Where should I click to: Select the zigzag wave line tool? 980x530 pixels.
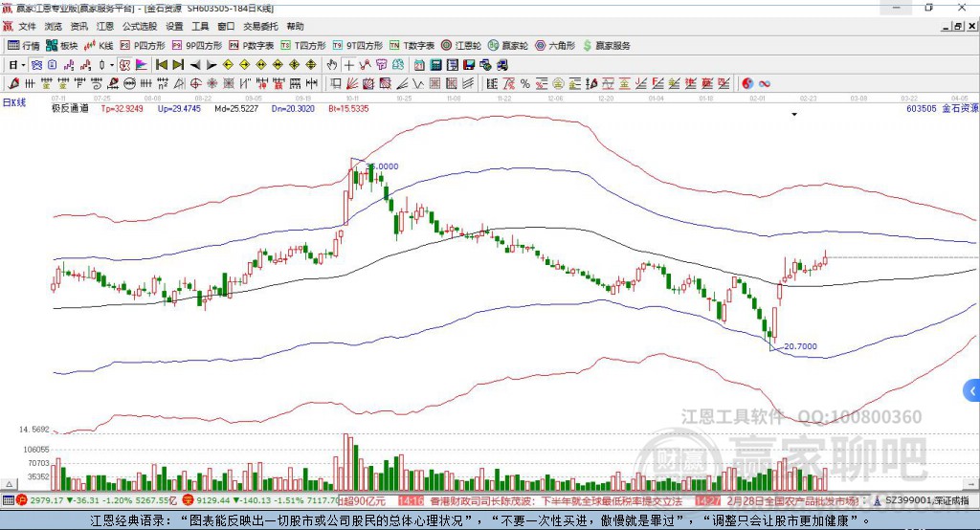[417, 84]
